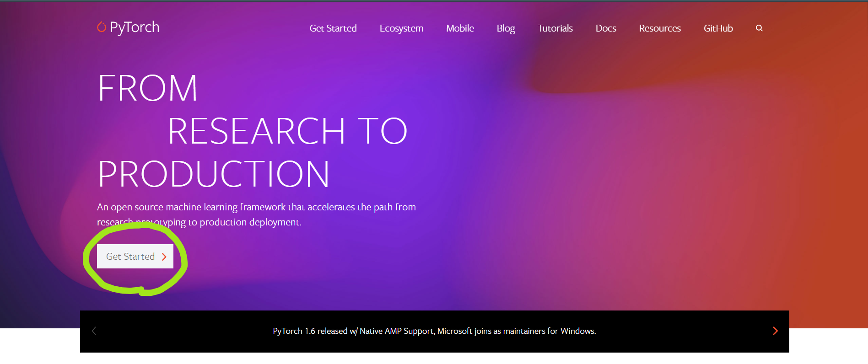
Task: Expand the Resources navigation item
Action: 659,28
